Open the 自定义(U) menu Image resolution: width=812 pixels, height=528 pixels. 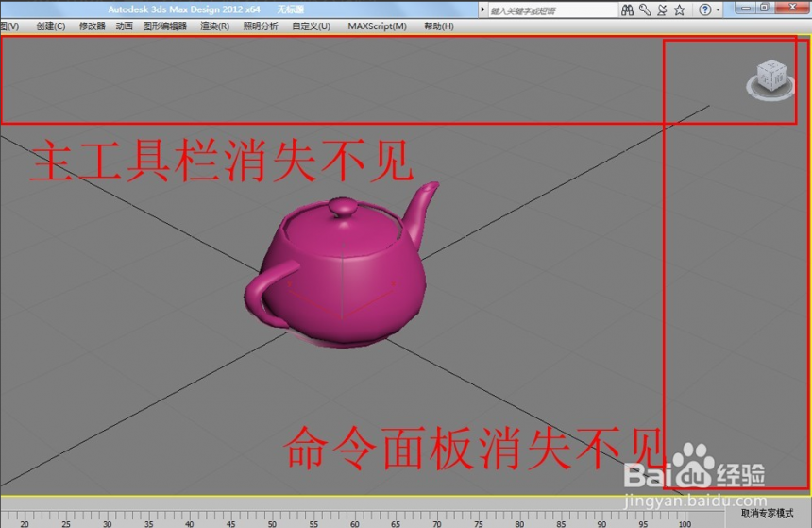[312, 26]
